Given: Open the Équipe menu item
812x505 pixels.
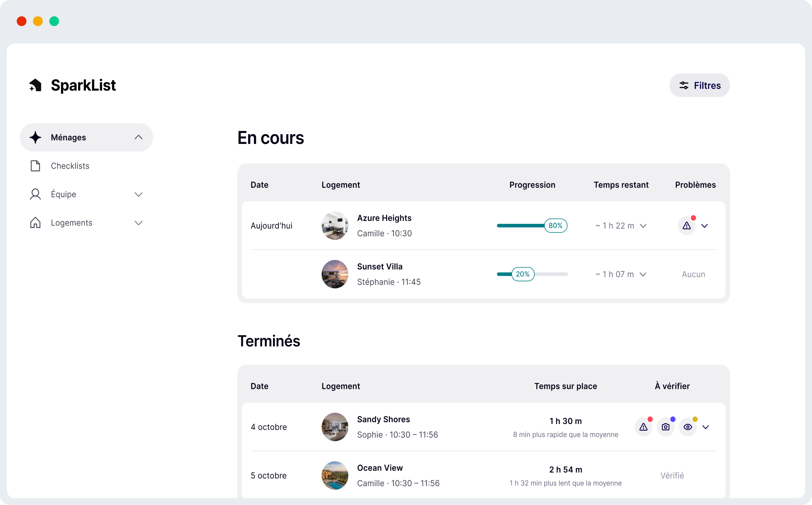Looking at the screenshot, I should click(x=86, y=194).
